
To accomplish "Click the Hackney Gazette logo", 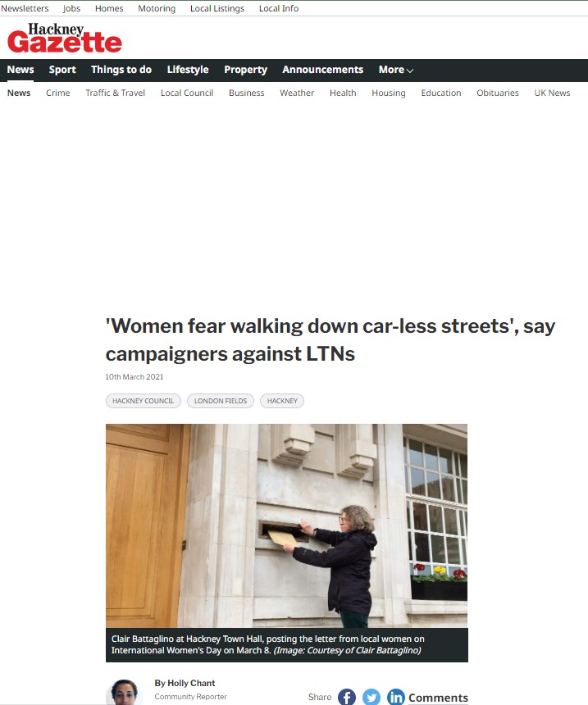I will pyautogui.click(x=65, y=39).
